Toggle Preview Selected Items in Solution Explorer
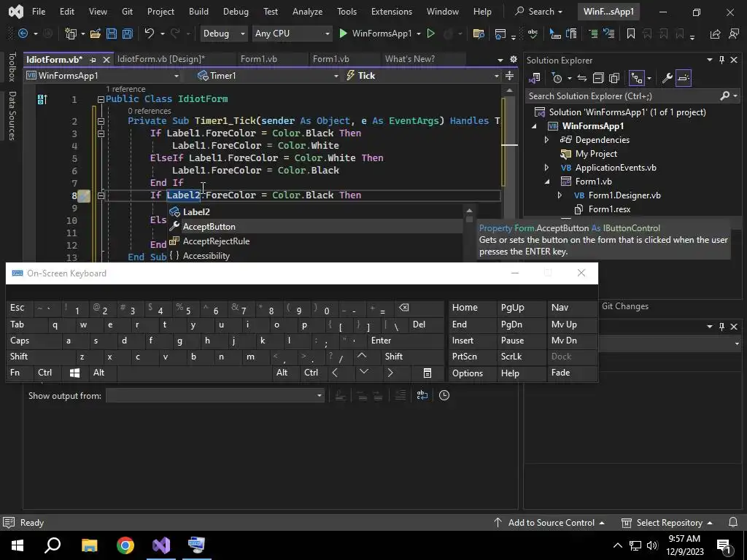Viewport: 747px width, 560px height. 683,78
